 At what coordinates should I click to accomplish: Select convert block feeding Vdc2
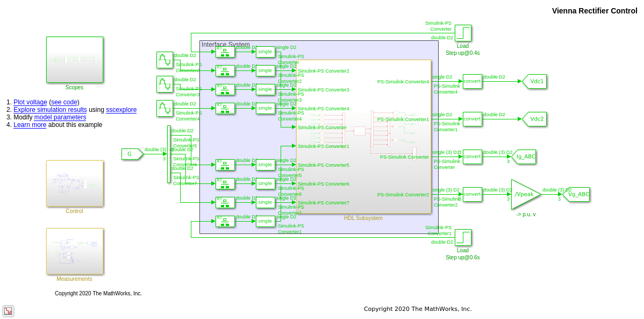(x=473, y=119)
